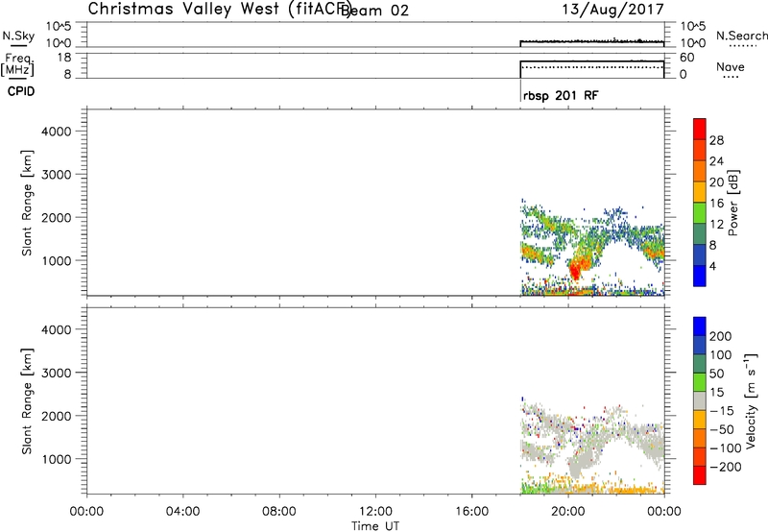
Task: Click the 04:00 time tick label
Action: (x=182, y=512)
